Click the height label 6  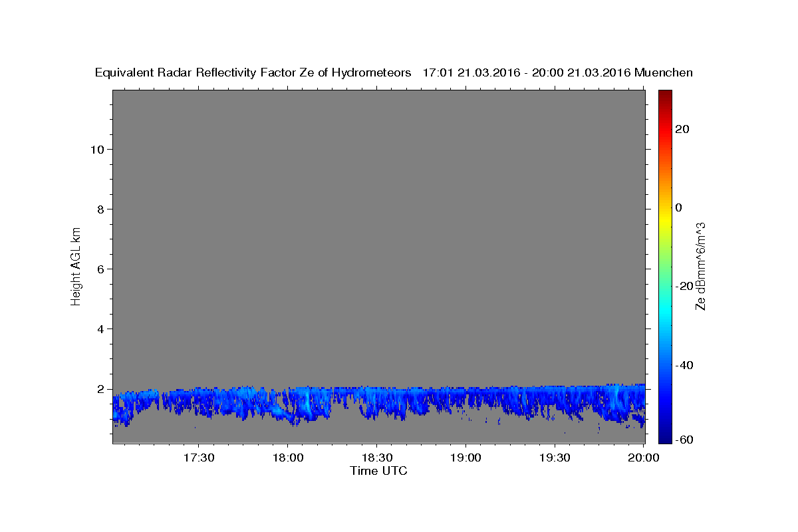101,269
